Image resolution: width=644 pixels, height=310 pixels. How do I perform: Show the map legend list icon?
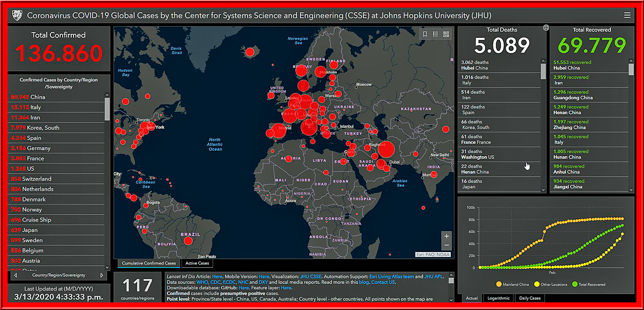[435, 34]
